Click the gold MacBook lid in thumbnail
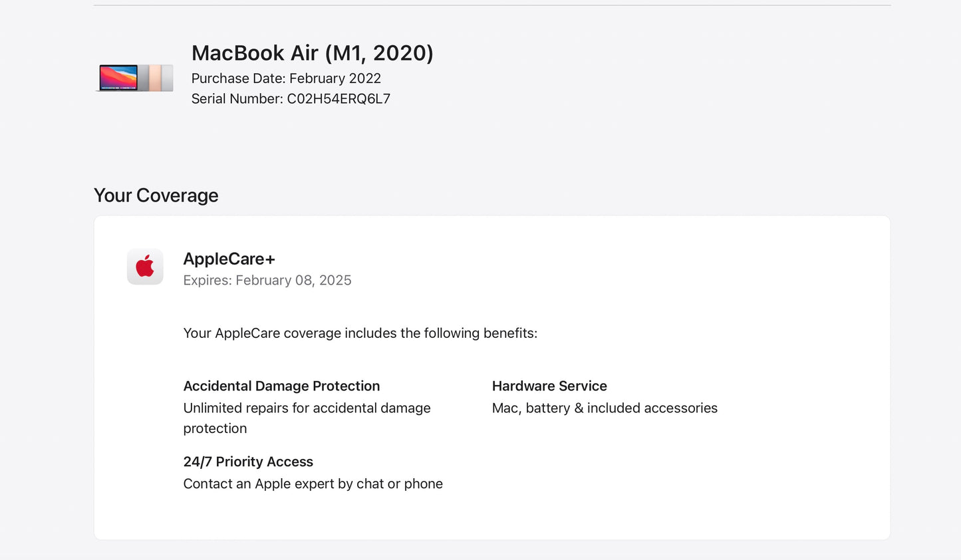Viewport: 961px width, 560px height. tap(155, 78)
